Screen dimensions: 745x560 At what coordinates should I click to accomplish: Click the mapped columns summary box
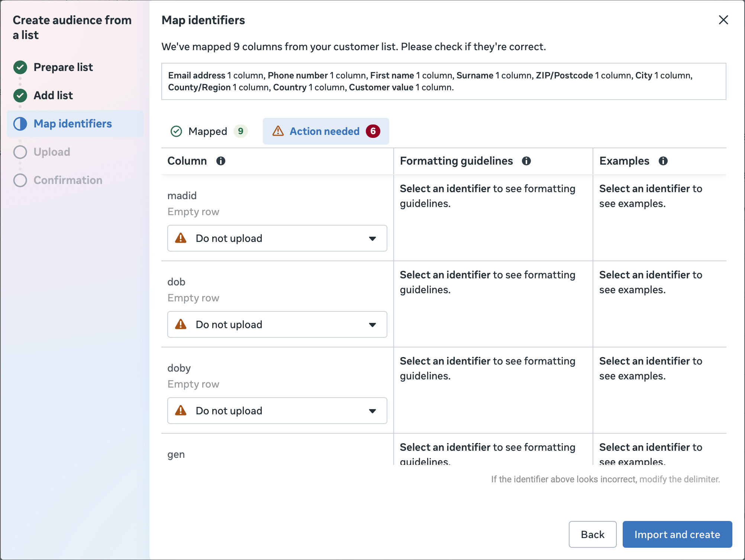point(444,81)
